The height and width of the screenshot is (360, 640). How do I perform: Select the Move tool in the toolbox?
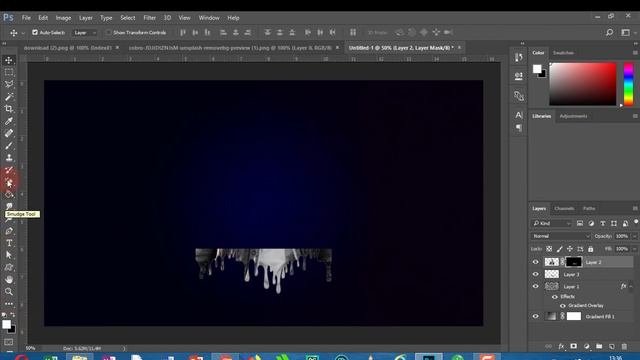9,60
